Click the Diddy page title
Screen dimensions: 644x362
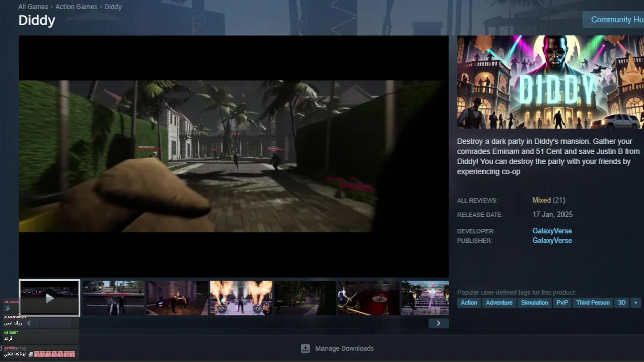(x=37, y=20)
